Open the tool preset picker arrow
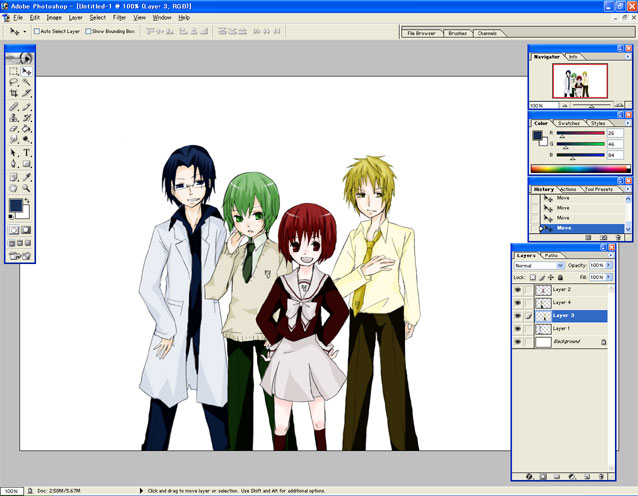Image resolution: width=638 pixels, height=496 pixels. pyautogui.click(x=24, y=31)
